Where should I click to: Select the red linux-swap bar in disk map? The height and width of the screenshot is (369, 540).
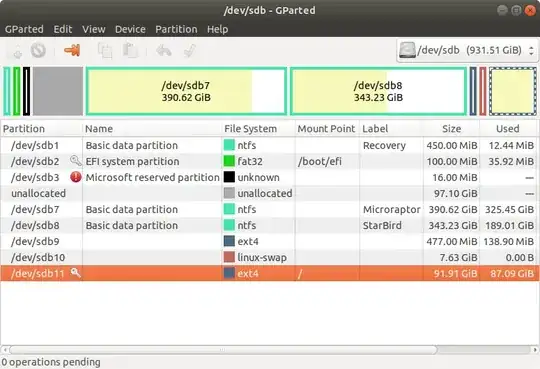tap(483, 91)
